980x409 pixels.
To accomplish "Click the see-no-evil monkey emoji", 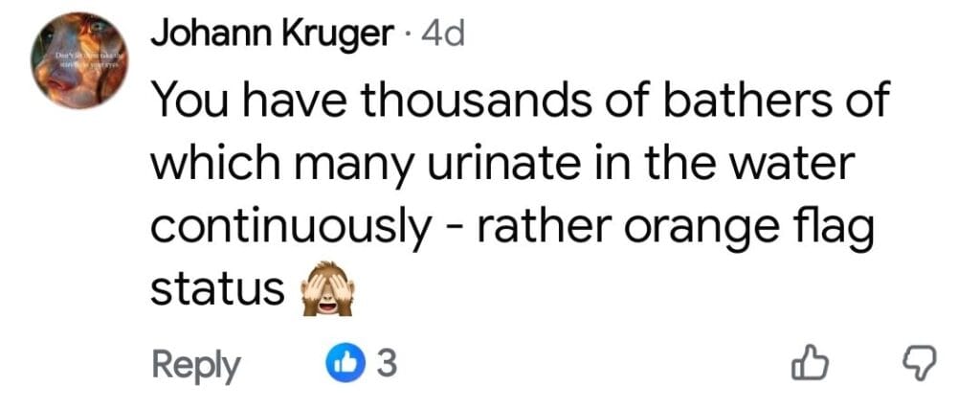I will coord(328,289).
